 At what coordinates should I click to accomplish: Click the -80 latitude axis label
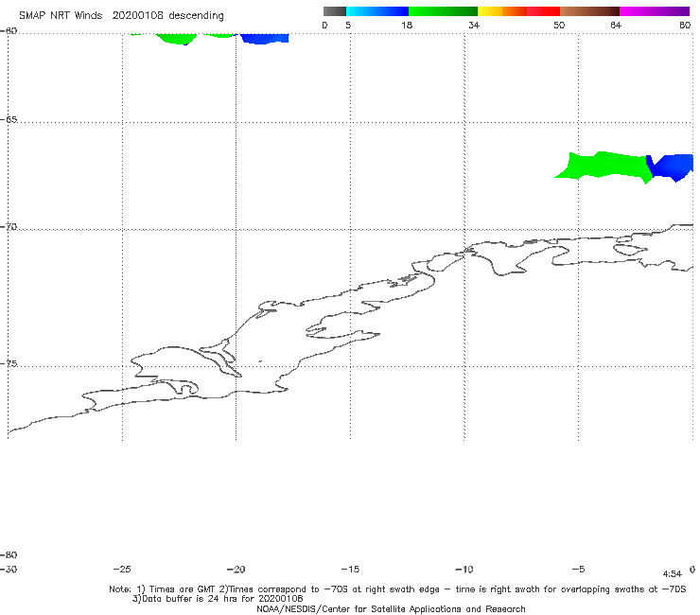pyautogui.click(x=9, y=554)
